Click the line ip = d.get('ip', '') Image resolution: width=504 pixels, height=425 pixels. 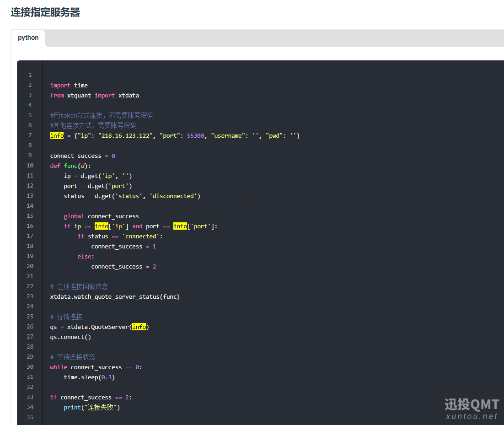(98, 176)
